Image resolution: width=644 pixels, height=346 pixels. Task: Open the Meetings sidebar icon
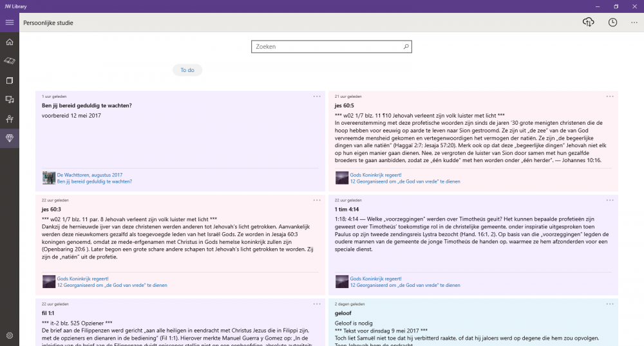10,119
